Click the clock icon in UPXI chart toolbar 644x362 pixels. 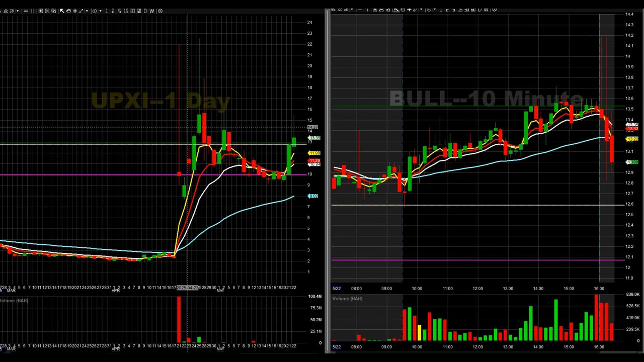(95, 11)
